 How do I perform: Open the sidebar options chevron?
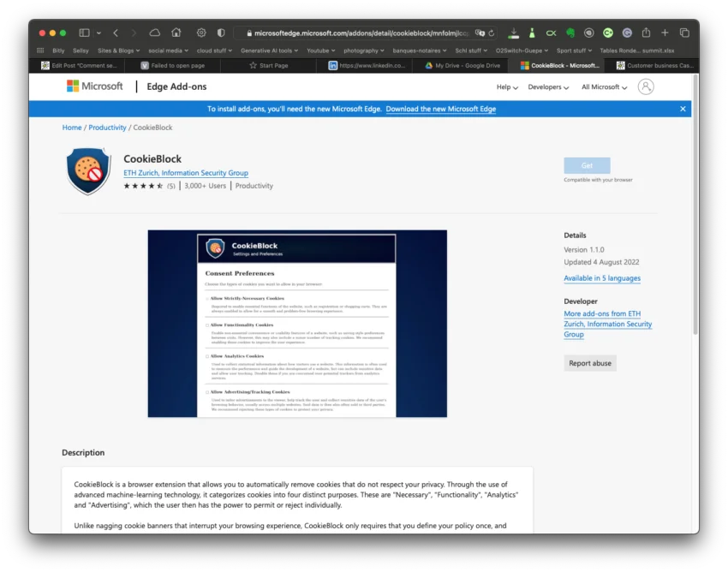click(98, 33)
